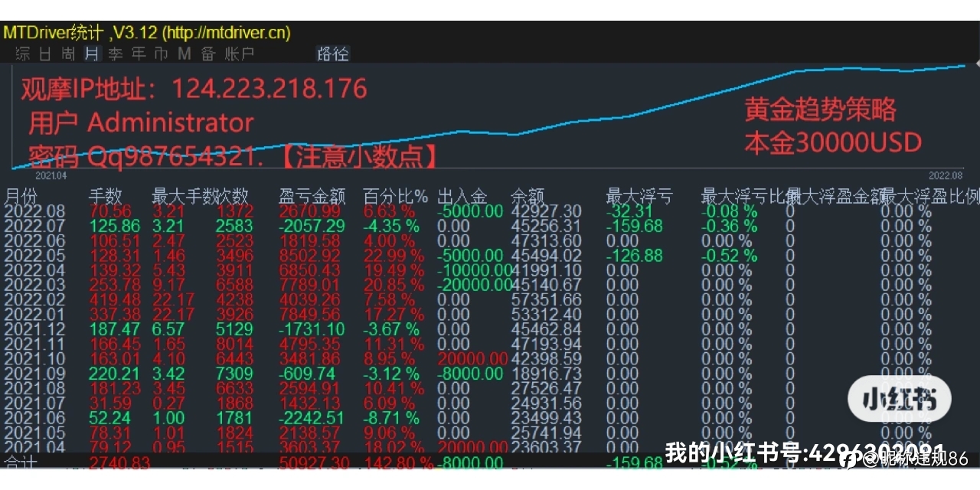The image size is (980, 490).
Task: Click the -8.71 % percentage cell
Action: pos(391,418)
